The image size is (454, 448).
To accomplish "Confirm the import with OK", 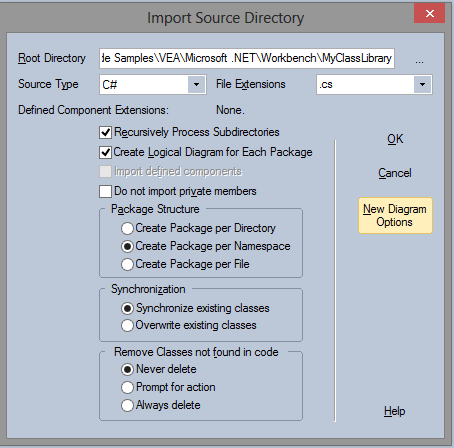I will coord(395,139).
